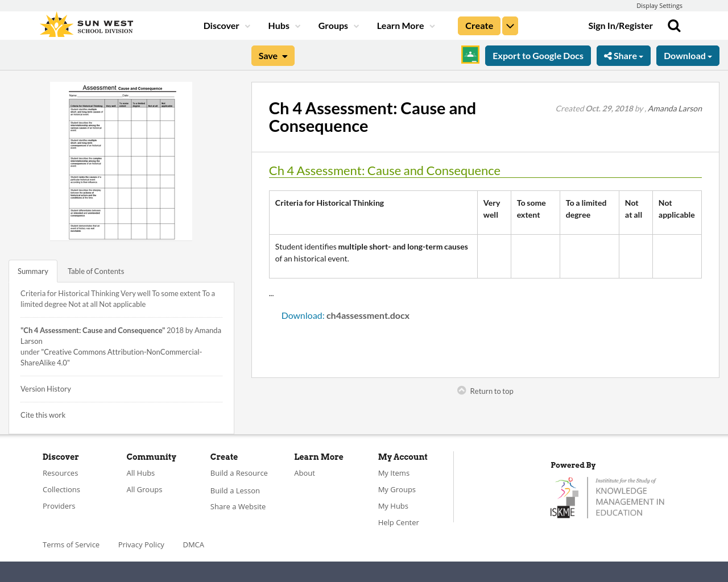728x582 pixels.
Task: Open Amanda Larson's author page
Action: (675, 107)
